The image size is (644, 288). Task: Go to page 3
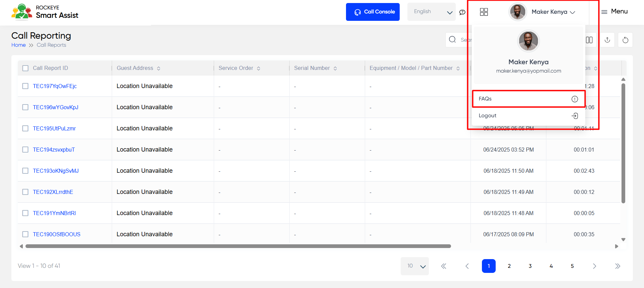coord(530,266)
